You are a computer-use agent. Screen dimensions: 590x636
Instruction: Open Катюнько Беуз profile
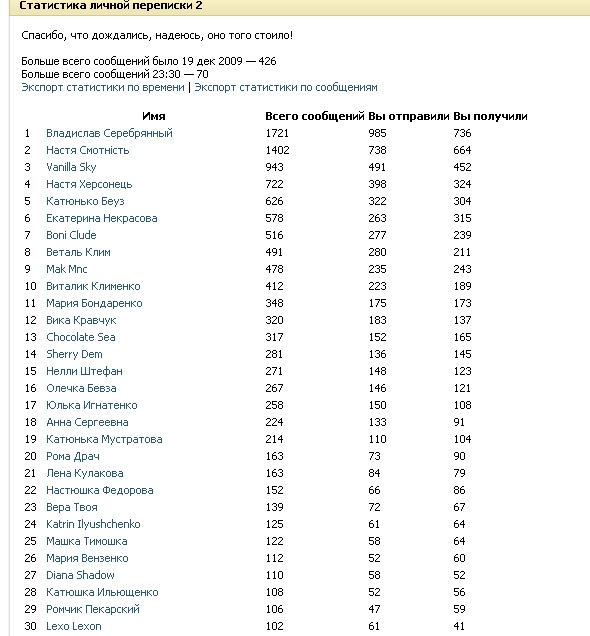[85, 201]
